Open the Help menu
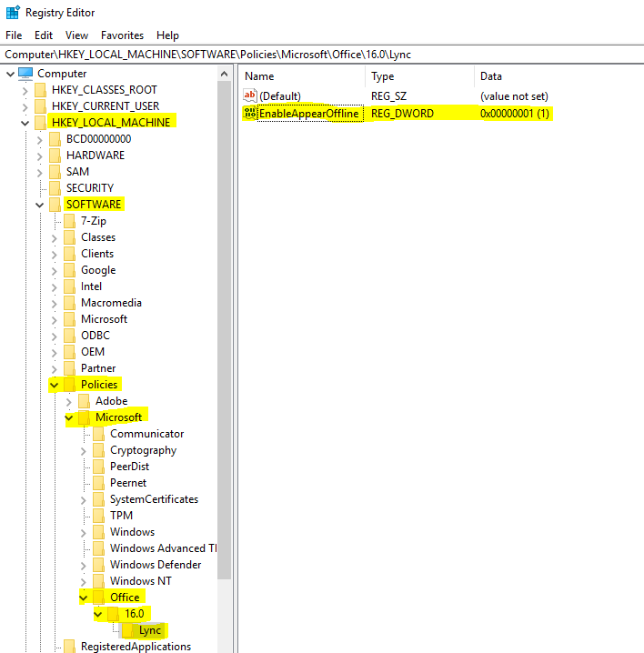The width and height of the screenshot is (644, 653). coord(167,35)
